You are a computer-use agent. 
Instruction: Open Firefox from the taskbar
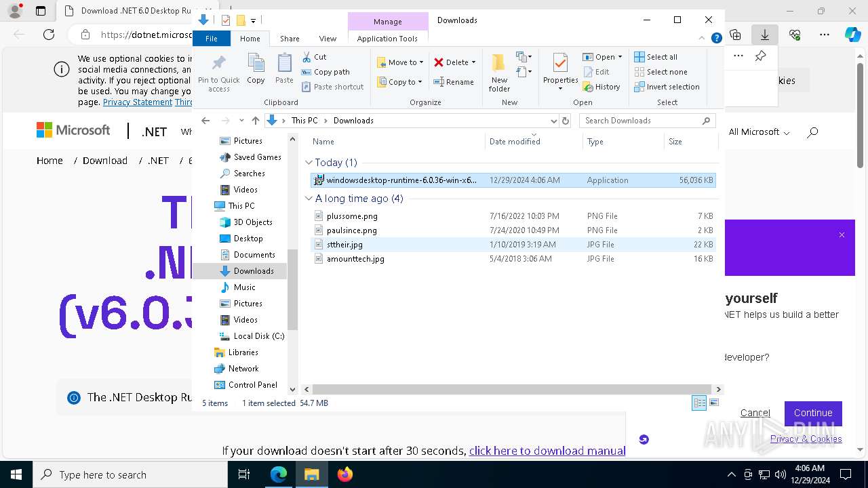[x=345, y=474]
